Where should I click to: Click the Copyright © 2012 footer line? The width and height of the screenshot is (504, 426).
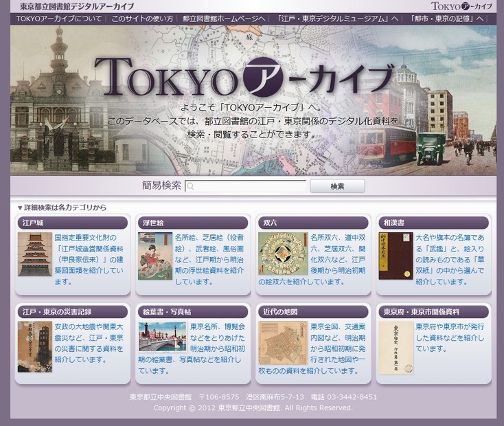pos(253,408)
